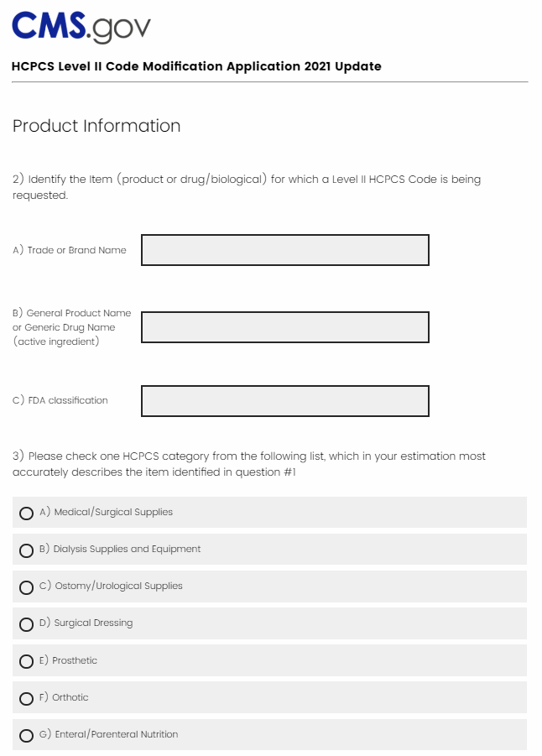Screen dimensions: 542x756
Task: Choose the Orthotic radio button
Action: (26, 698)
